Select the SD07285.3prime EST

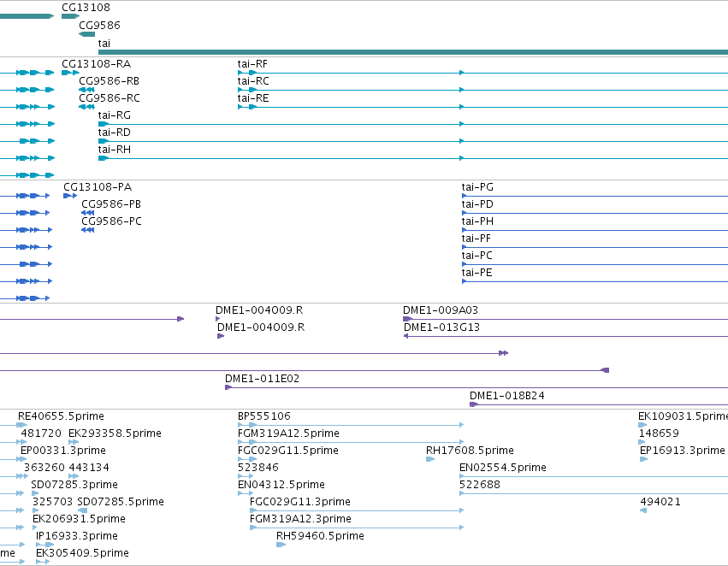[x=74, y=485]
